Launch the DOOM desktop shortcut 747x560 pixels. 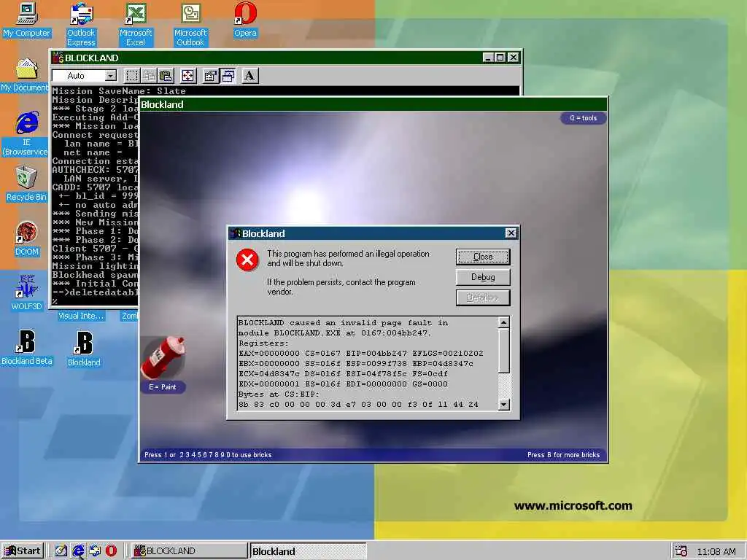click(26, 238)
